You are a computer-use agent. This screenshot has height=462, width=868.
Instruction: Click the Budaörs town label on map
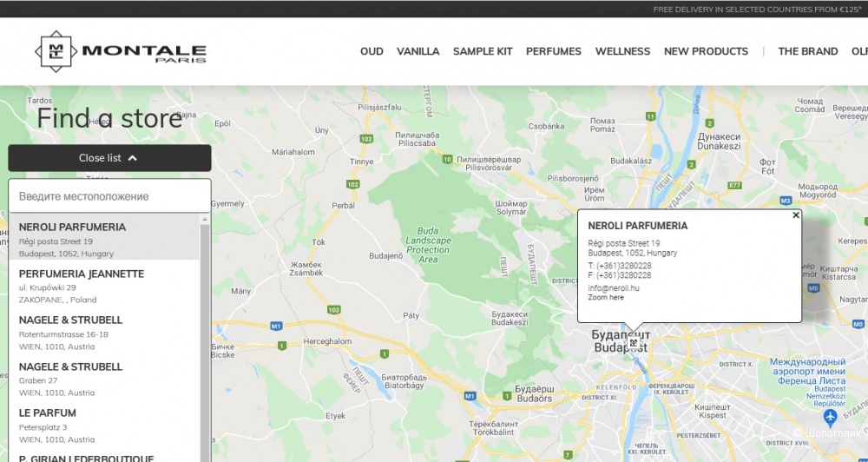(x=534, y=393)
